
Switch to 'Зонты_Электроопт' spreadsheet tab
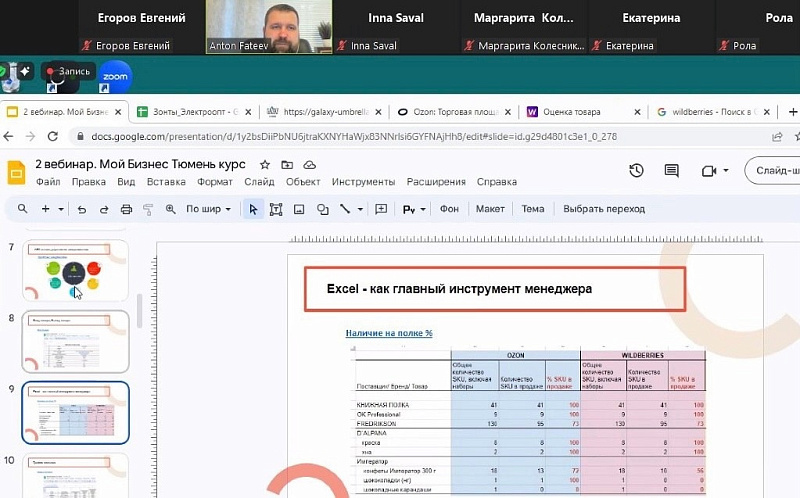point(195,112)
